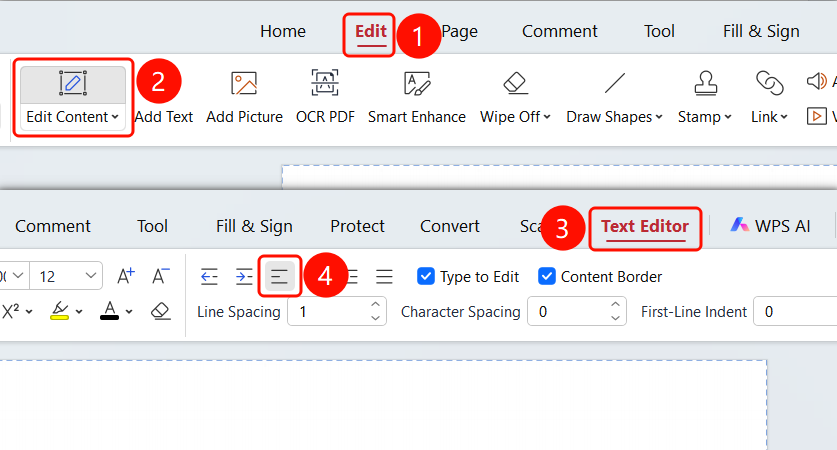Expand the font color dropdown
The height and width of the screenshot is (450, 837).
[129, 312]
